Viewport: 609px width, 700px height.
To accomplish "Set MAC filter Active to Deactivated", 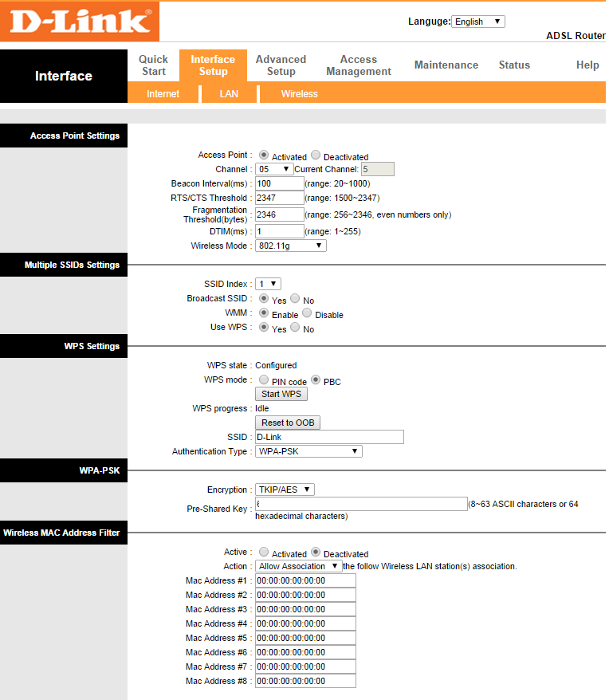I will (x=316, y=552).
